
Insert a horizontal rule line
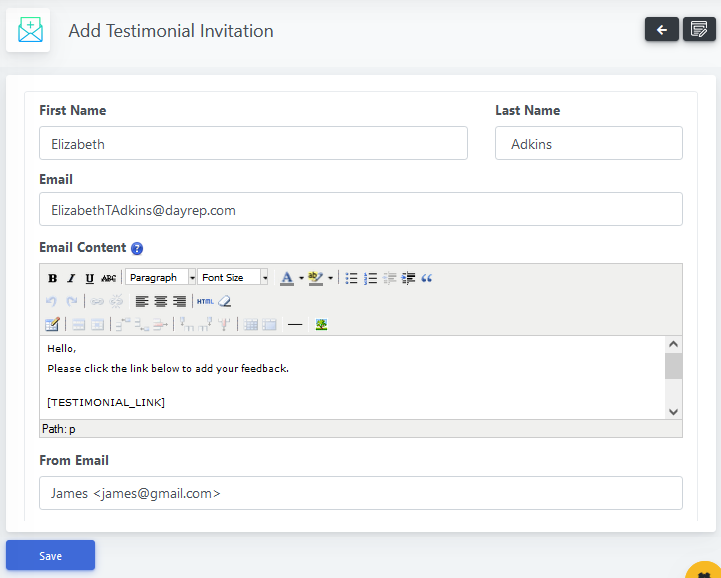point(295,324)
